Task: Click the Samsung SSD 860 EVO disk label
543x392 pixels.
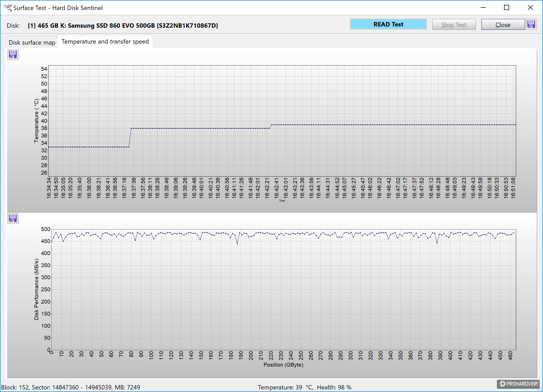Action: click(x=123, y=25)
